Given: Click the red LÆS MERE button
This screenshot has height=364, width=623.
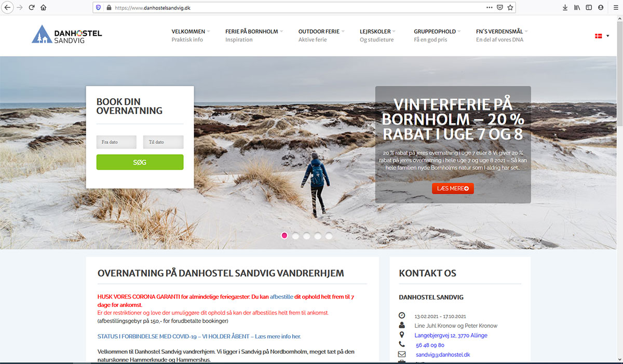Looking at the screenshot, I should pyautogui.click(x=453, y=188).
